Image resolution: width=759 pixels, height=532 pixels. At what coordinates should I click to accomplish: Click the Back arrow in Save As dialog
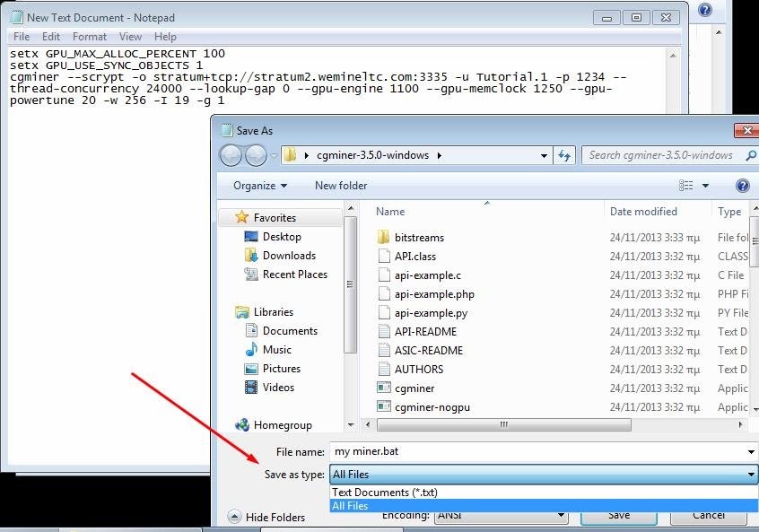tap(231, 155)
